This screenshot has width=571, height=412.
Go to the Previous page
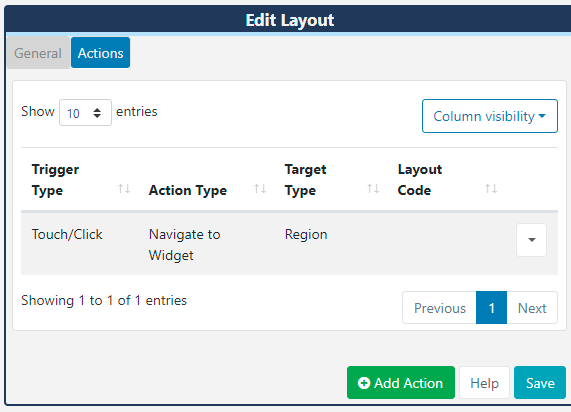click(440, 308)
